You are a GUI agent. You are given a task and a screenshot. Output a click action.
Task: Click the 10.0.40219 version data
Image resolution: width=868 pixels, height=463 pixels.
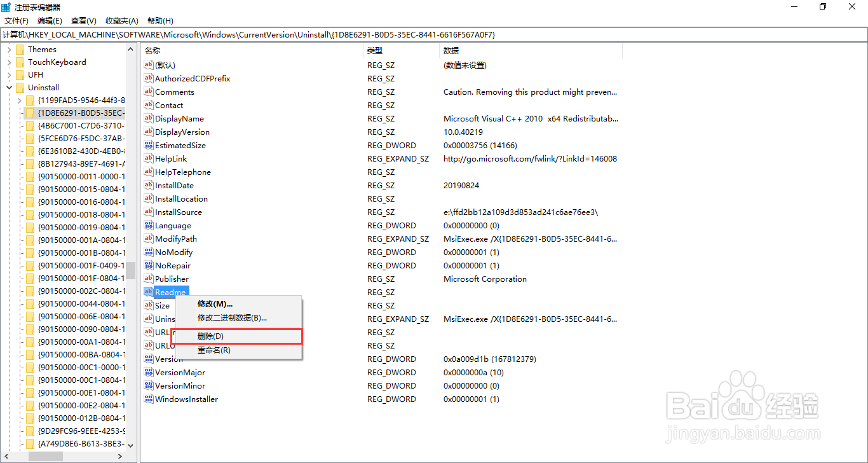[463, 132]
